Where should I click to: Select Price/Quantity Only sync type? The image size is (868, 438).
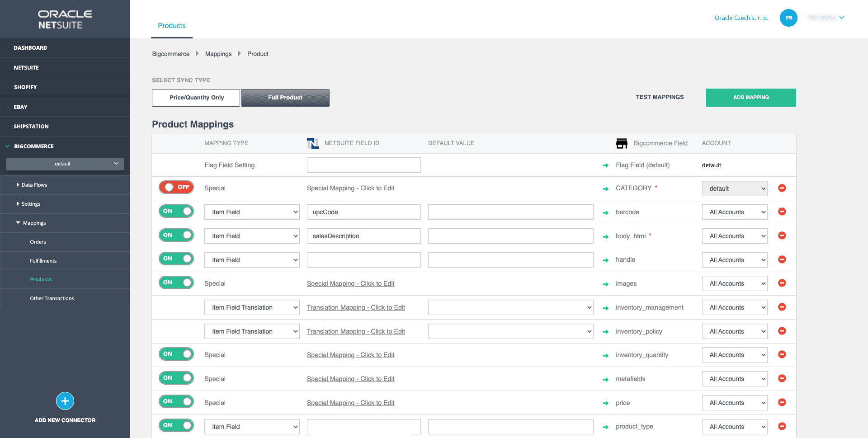196,98
